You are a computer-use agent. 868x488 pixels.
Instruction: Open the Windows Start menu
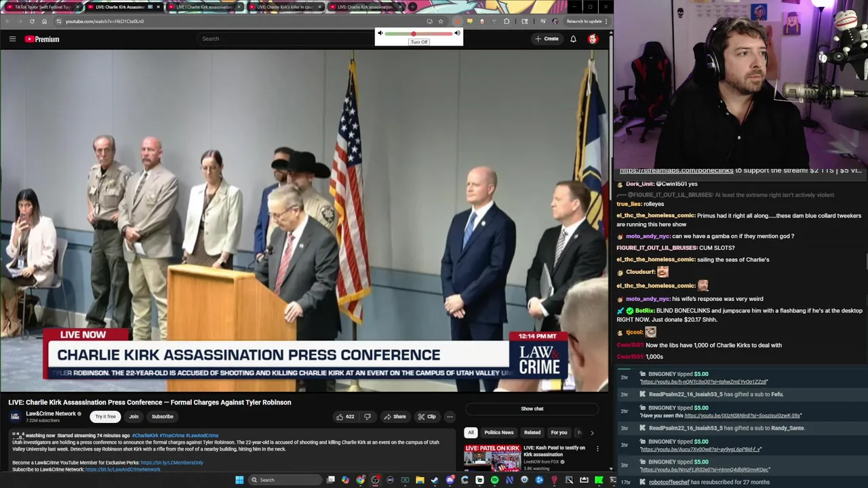(239, 480)
